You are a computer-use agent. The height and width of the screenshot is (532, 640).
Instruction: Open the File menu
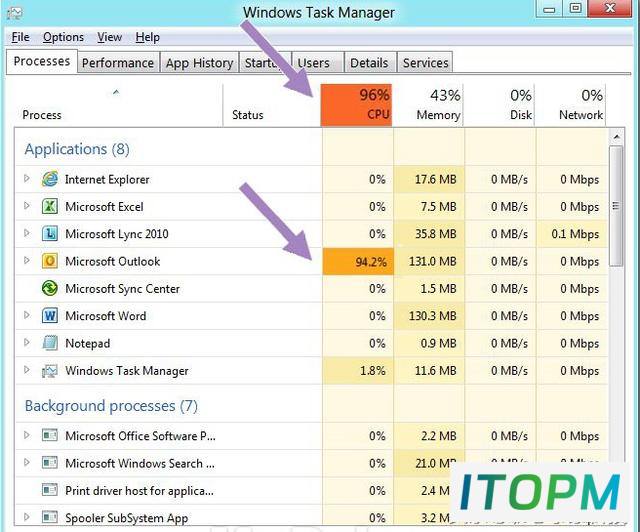[x=20, y=37]
